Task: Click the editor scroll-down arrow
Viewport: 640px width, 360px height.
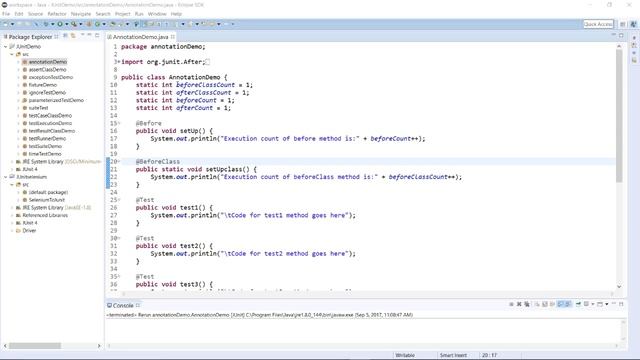Action: pos(619,287)
